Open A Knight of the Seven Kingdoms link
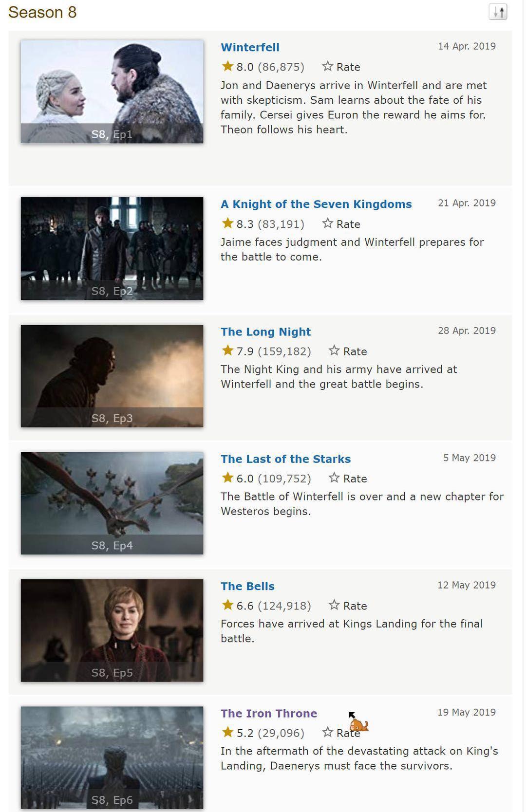 tap(316, 204)
